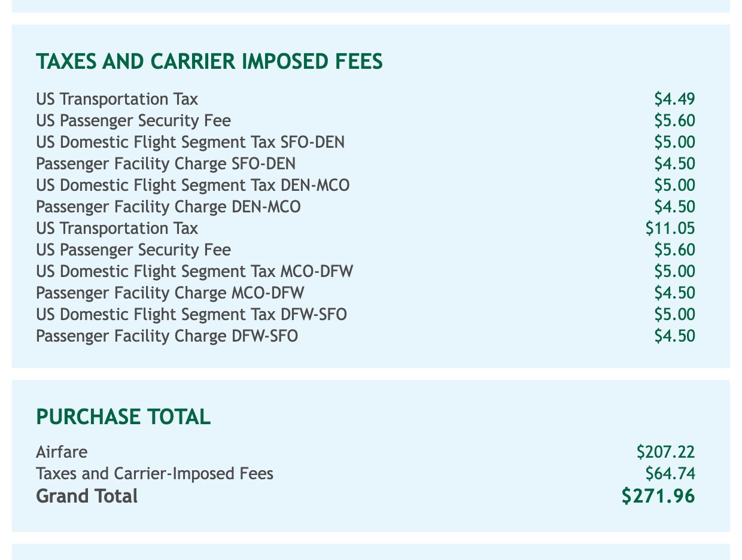The image size is (742, 560).
Task: Click the $64.74 taxes and fees total
Action: pyautogui.click(x=670, y=474)
